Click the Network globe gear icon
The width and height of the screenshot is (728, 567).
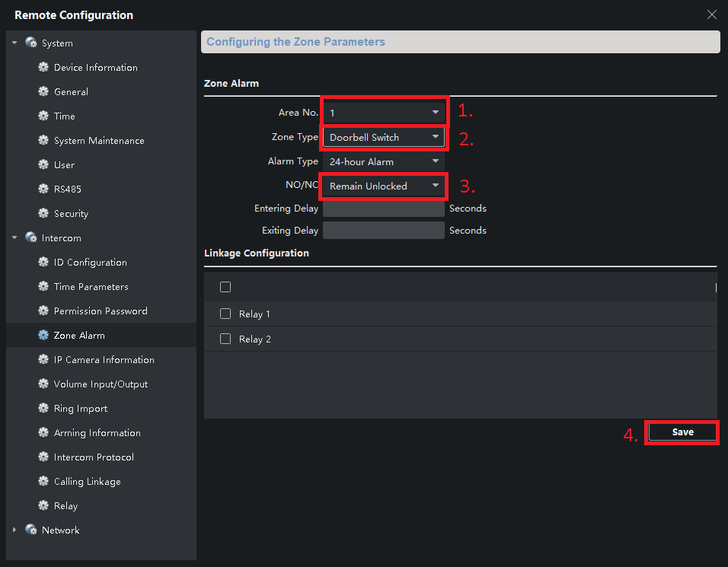[31, 530]
